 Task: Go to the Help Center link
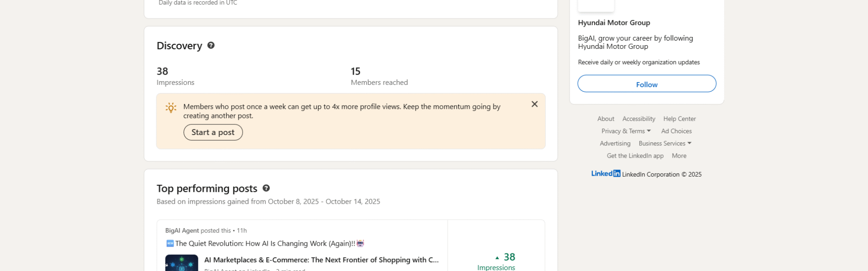pos(679,119)
